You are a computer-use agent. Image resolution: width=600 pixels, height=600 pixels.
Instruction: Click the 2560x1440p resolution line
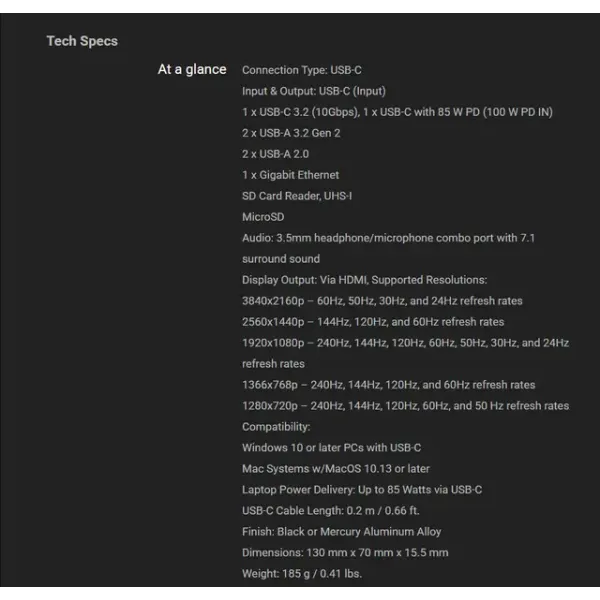point(373,322)
